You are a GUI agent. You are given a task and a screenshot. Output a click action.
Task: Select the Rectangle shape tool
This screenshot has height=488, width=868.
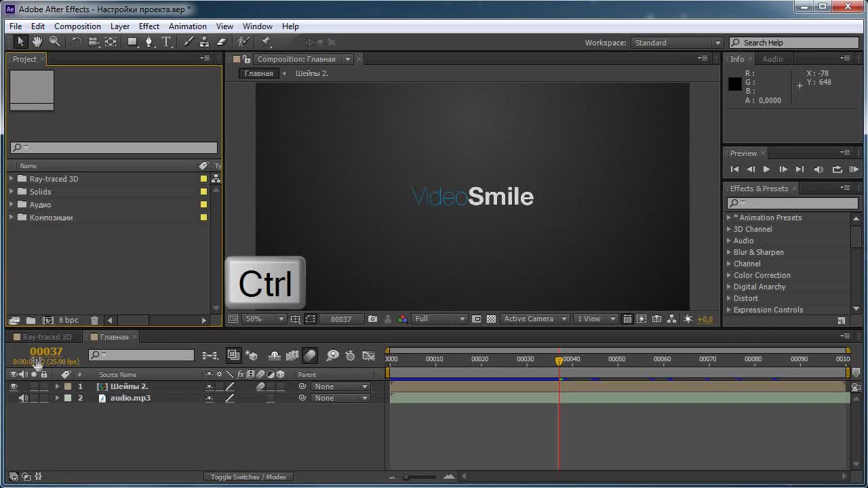point(133,42)
